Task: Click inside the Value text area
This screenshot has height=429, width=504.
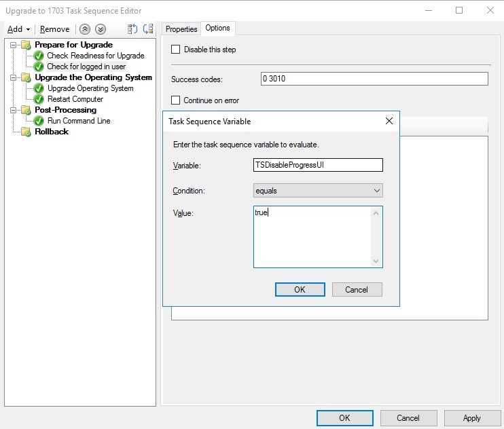Action: (x=312, y=237)
